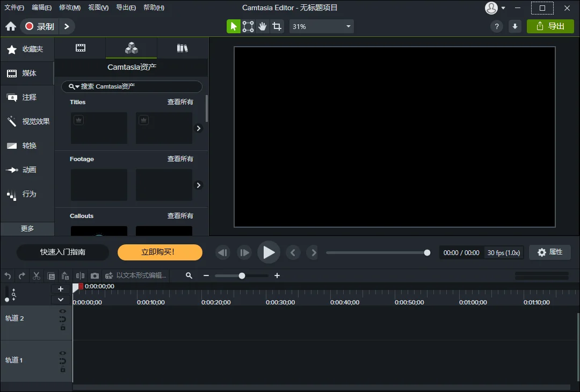
Task: Open help via question mark icon
Action: [x=497, y=26]
